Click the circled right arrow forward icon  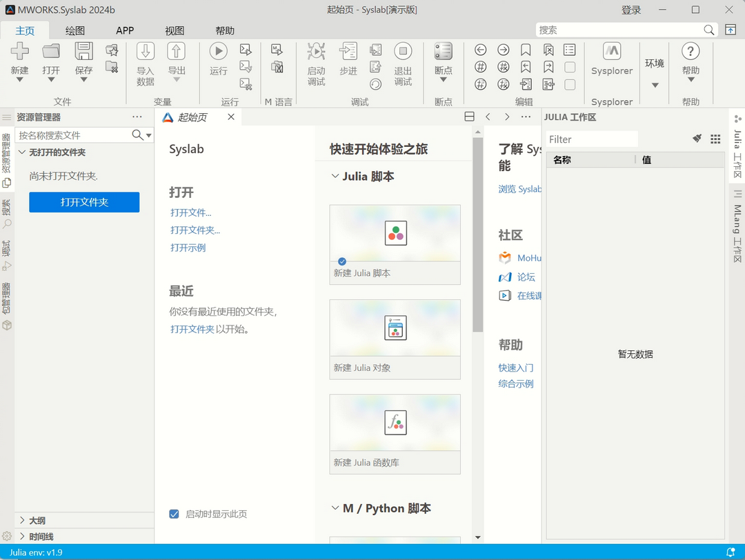pyautogui.click(x=503, y=50)
